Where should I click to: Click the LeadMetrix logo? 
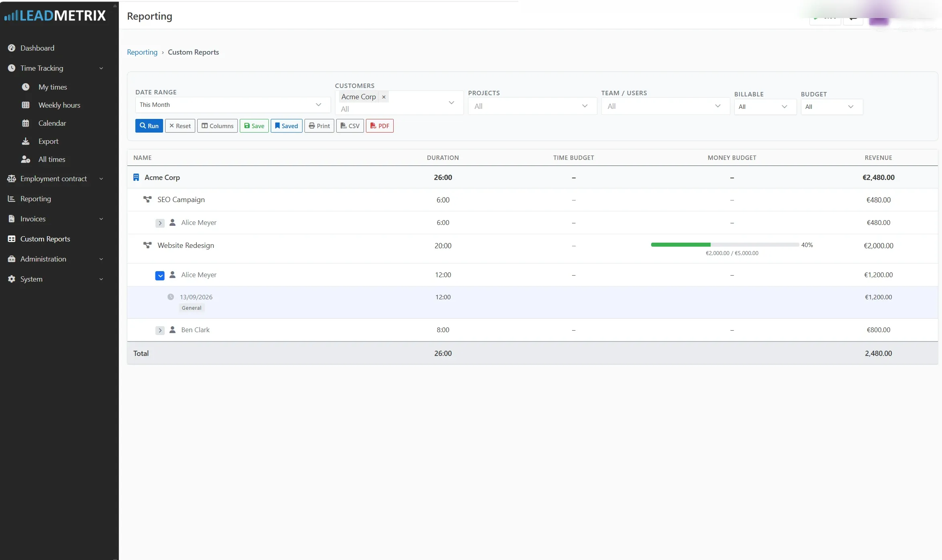pyautogui.click(x=55, y=16)
